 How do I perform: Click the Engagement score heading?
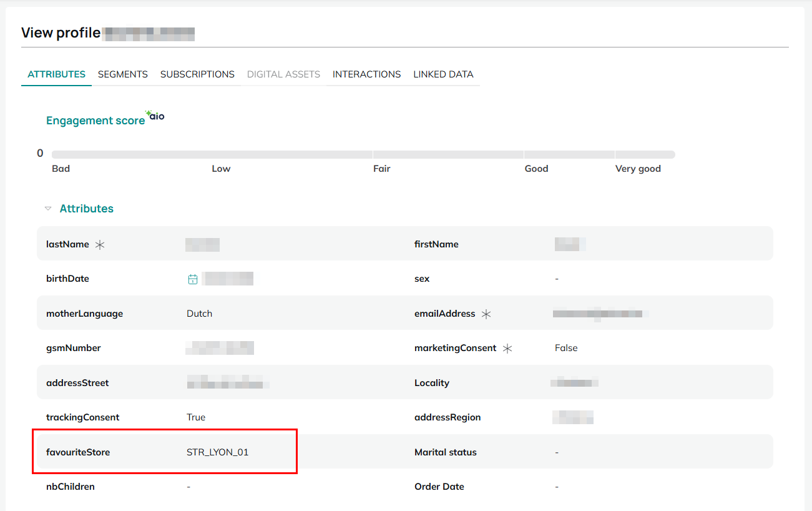click(95, 121)
